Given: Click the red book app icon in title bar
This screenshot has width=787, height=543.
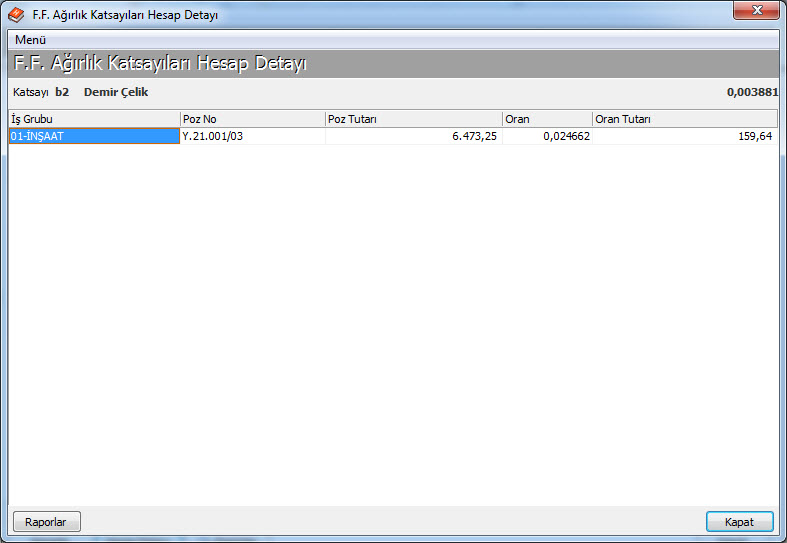Looking at the screenshot, I should [x=15, y=15].
